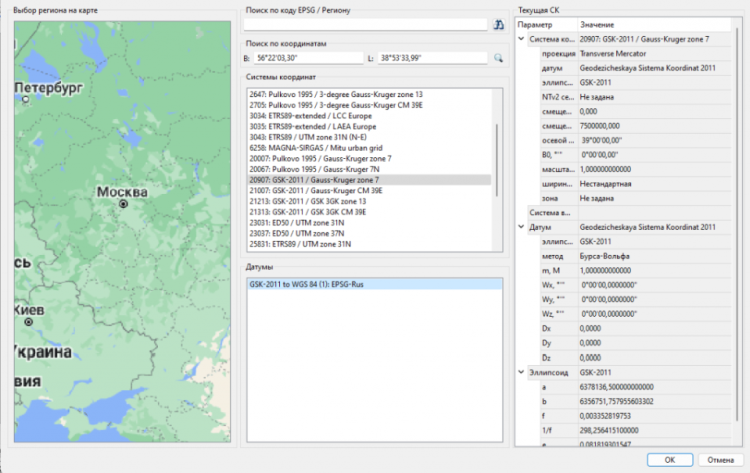Image resolution: width=750 pixels, height=473 pixels.
Task: Click the Москва city marker on map
Action: 123,203
